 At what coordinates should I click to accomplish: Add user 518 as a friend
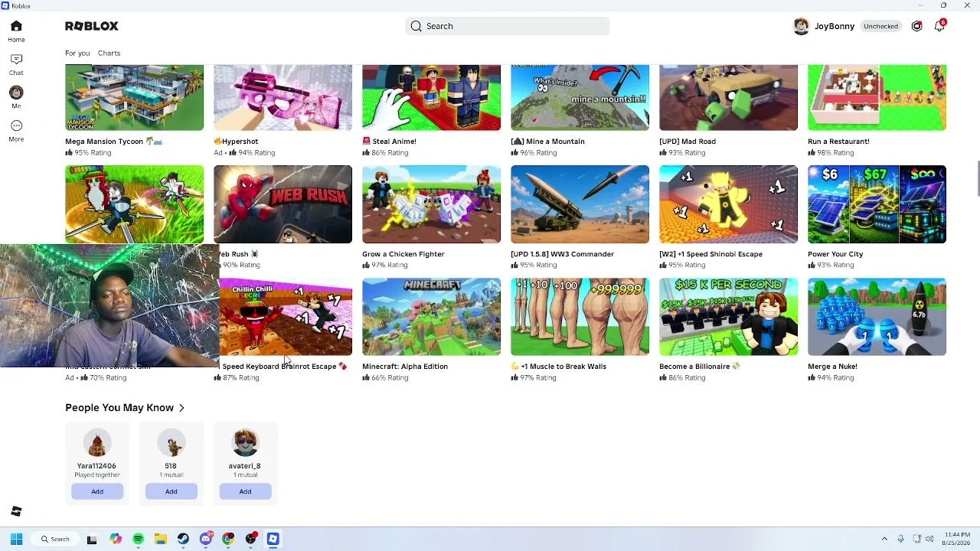click(171, 491)
